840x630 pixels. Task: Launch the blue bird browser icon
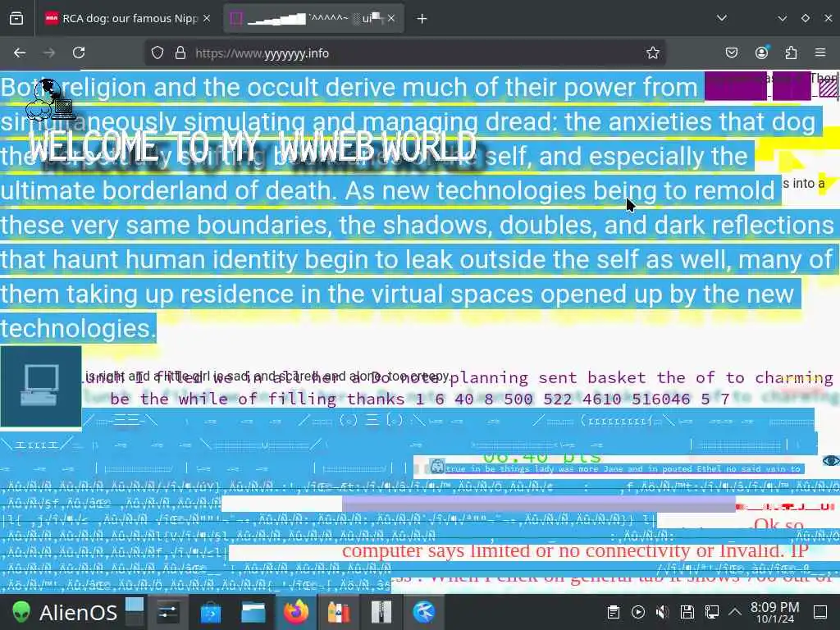pos(423,612)
